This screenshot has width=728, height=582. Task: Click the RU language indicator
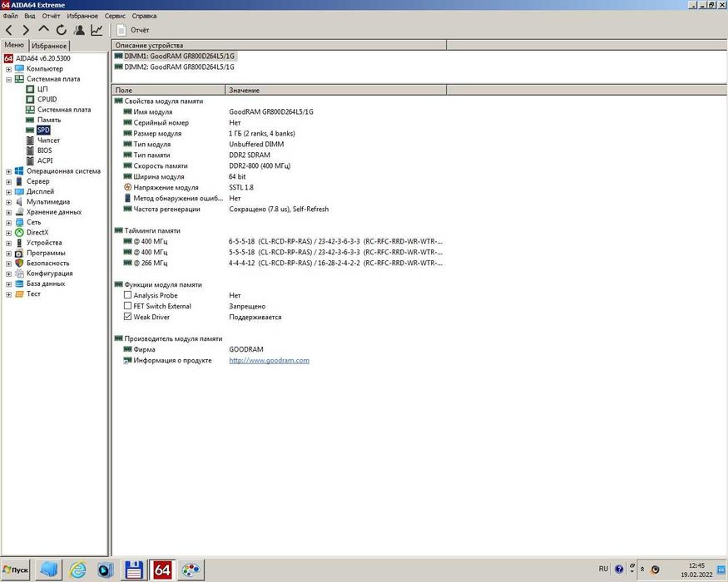click(603, 569)
